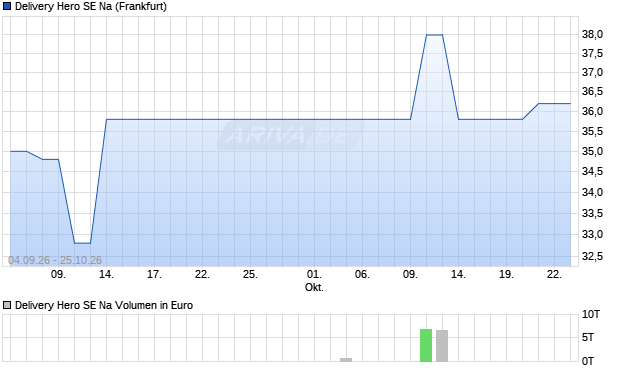Click the y-axis label '38,0'

click(x=592, y=34)
